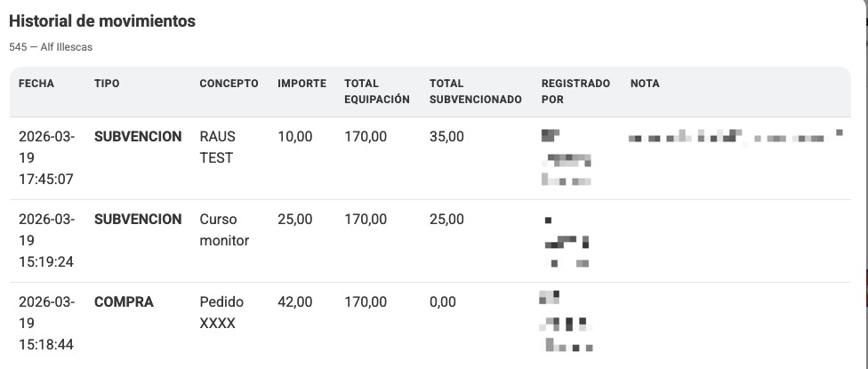868x369 pixels.
Task: Click the RAUS TEST concept cell
Action: click(217, 148)
